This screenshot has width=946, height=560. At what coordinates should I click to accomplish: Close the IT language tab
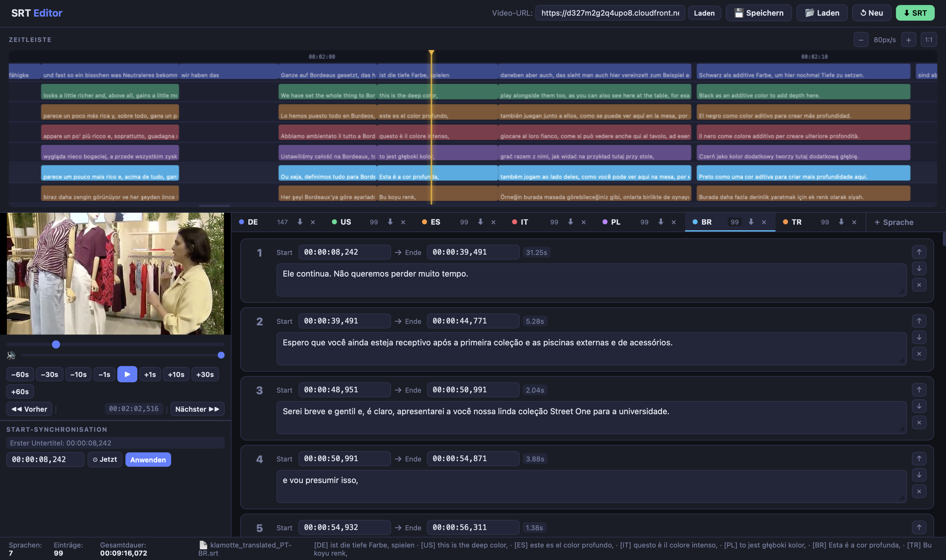[x=583, y=222]
